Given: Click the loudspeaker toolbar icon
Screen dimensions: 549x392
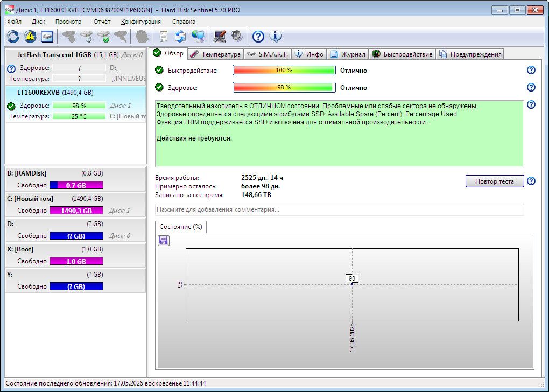Looking at the screenshot, I should pyautogui.click(x=237, y=37).
